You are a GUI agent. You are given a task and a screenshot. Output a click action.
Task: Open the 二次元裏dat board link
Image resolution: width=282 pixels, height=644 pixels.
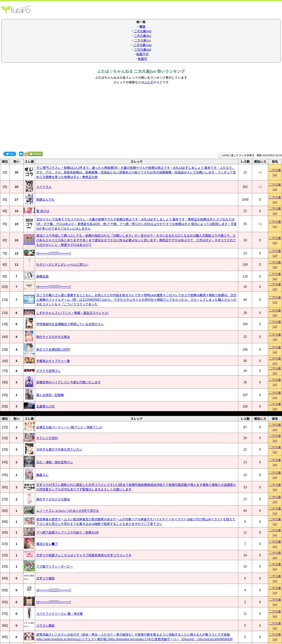143,50
